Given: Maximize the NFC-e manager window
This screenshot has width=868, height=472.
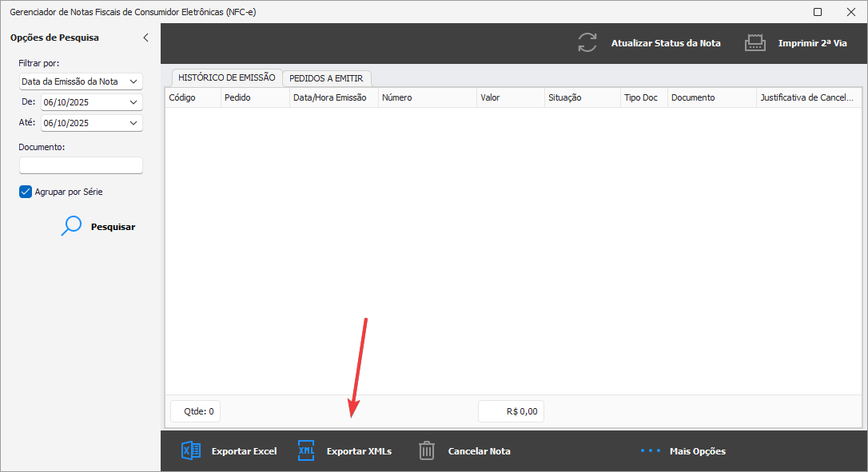Looking at the screenshot, I should click(x=817, y=12).
